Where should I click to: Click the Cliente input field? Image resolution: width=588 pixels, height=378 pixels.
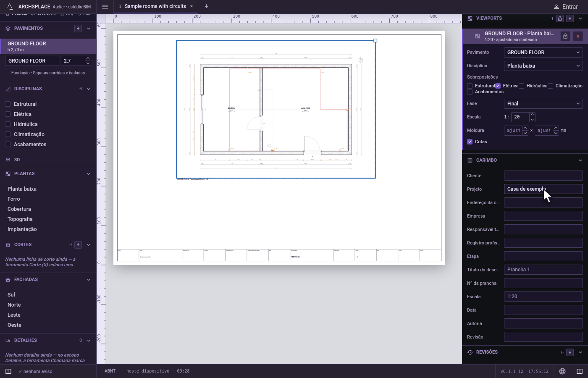(x=543, y=176)
